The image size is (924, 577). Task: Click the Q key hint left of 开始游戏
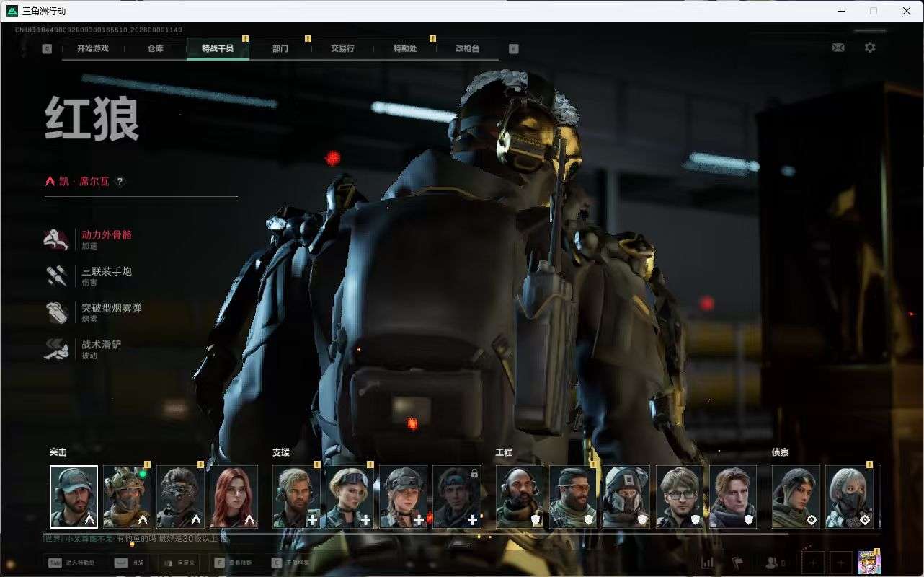click(47, 49)
